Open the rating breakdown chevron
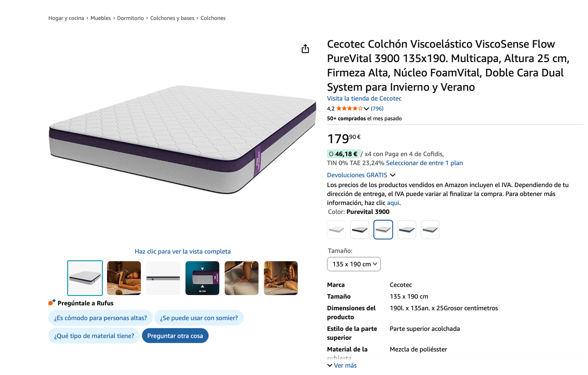 [367, 109]
